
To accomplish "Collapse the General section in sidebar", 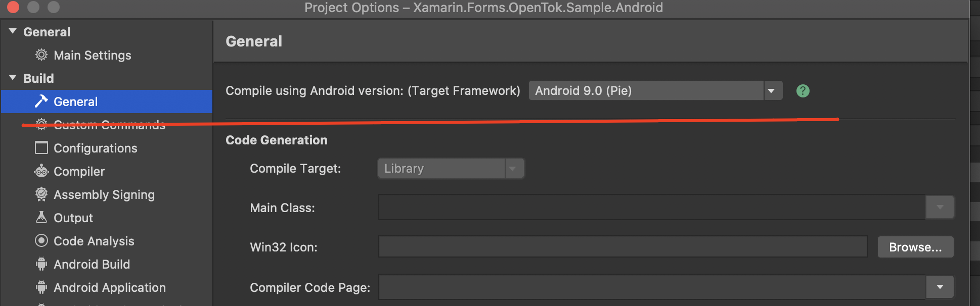I will coord(12,31).
